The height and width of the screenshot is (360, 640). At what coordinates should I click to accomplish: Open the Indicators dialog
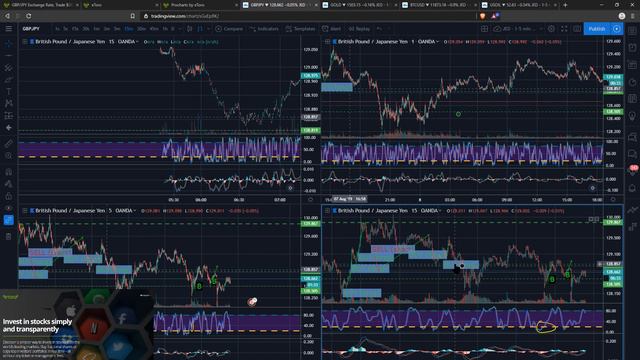[x=264, y=29]
